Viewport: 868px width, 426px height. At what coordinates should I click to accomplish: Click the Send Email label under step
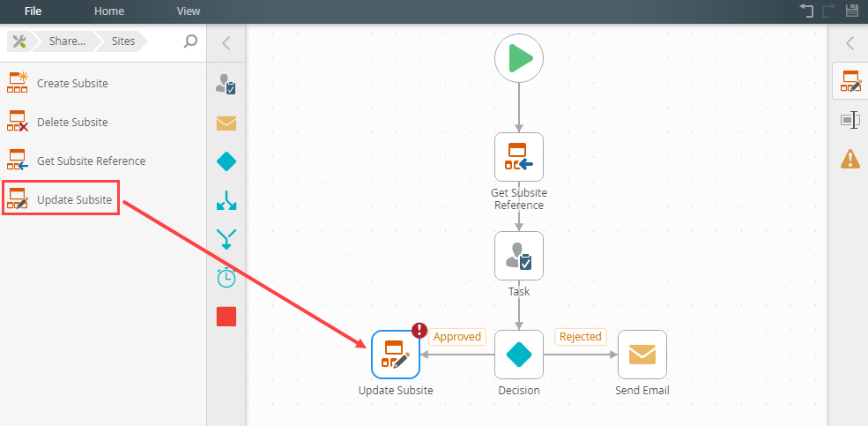(x=642, y=391)
